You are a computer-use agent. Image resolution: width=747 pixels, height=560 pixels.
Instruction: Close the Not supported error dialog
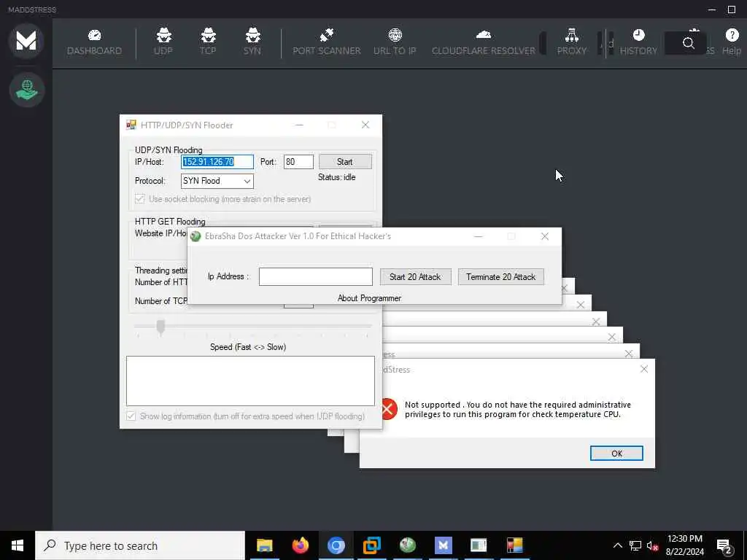[644, 369]
